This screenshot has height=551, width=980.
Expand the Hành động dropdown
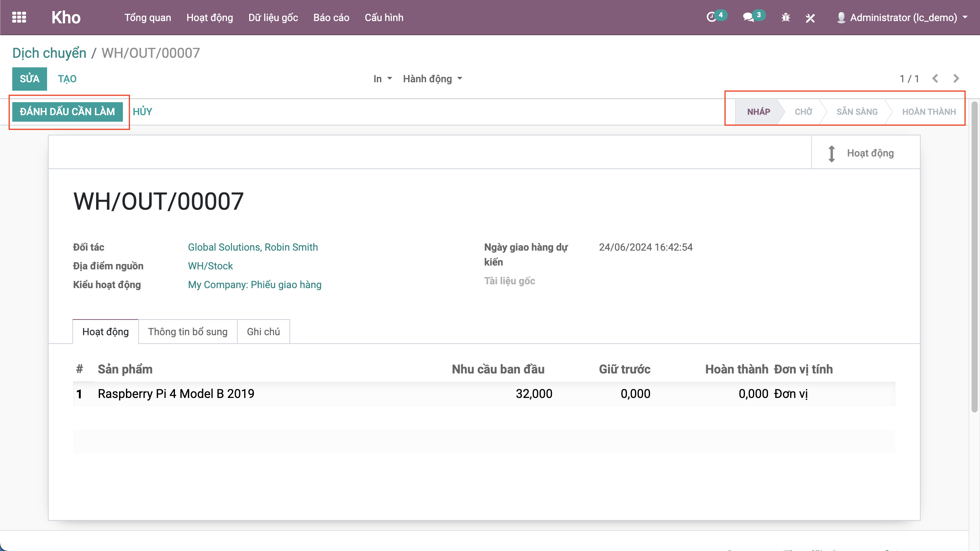tap(432, 79)
